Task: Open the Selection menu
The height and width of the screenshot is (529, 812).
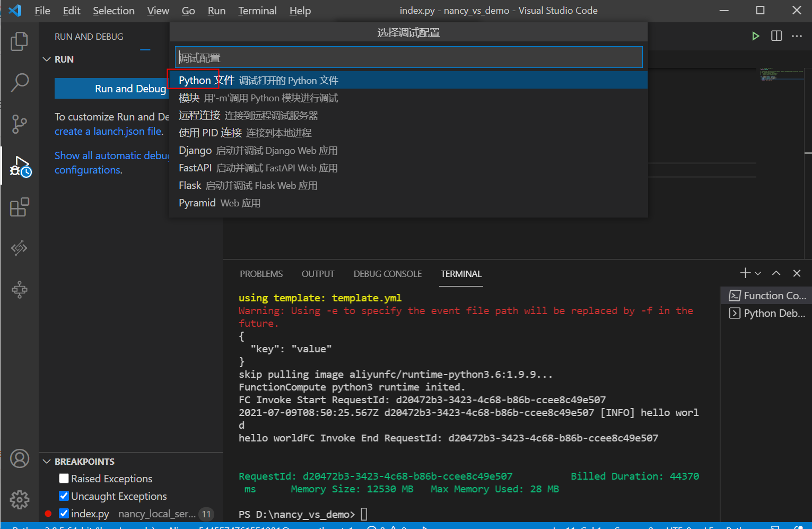Action: [113, 11]
